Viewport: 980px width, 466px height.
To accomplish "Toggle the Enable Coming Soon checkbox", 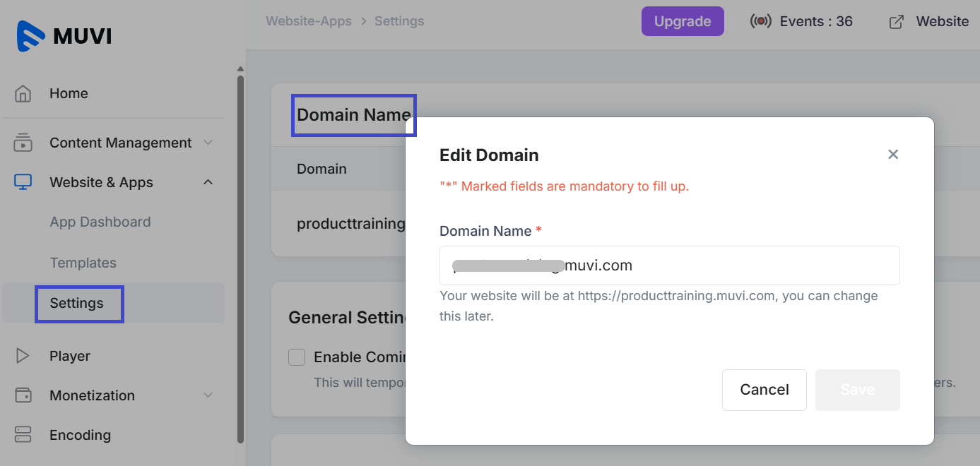I will (297, 357).
